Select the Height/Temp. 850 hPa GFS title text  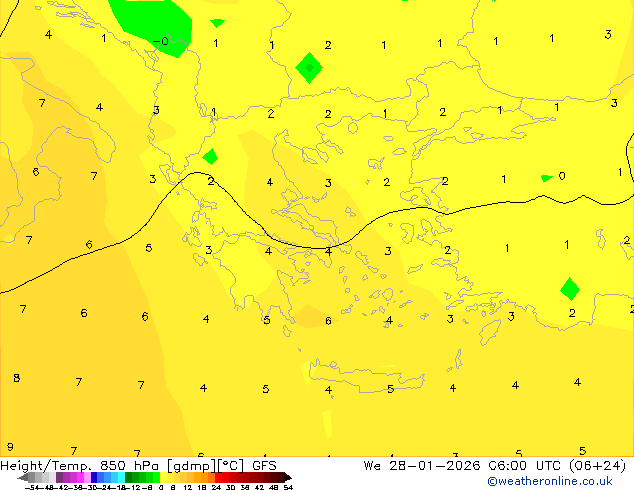[x=138, y=466]
